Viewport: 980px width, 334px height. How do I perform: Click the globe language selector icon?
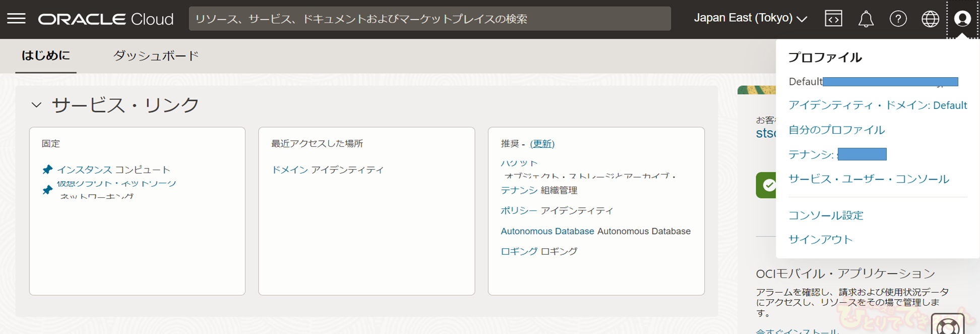click(930, 19)
